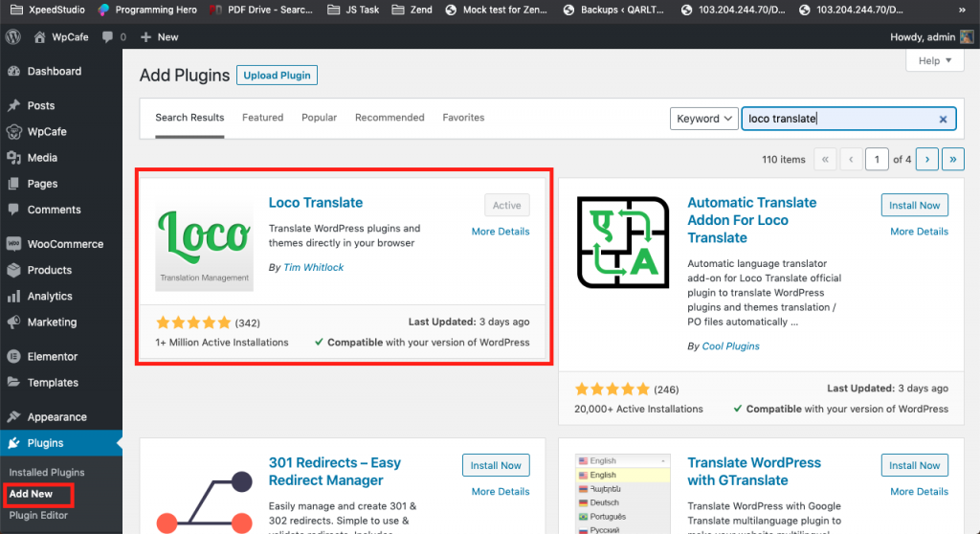The height and width of the screenshot is (534, 980).
Task: Go to the next results page
Action: click(x=926, y=160)
